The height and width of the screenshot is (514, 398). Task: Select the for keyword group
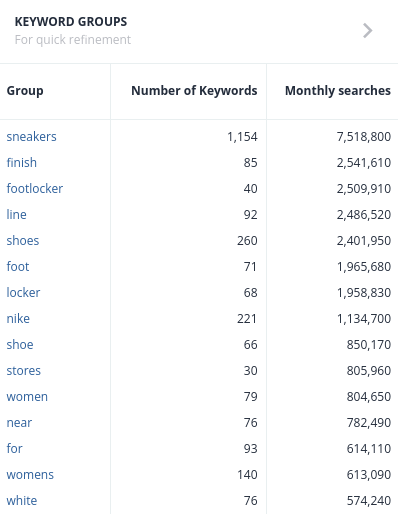pyautogui.click(x=15, y=449)
